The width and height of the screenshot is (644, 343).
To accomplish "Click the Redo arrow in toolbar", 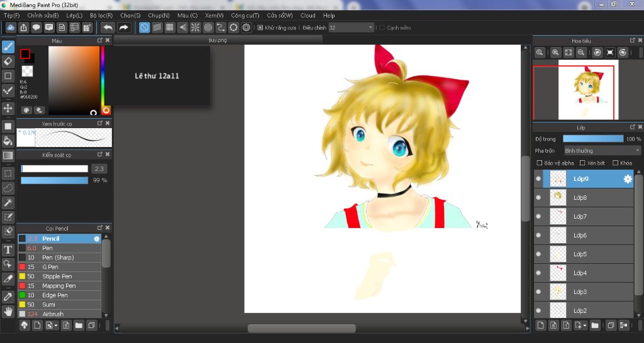I will tap(123, 28).
